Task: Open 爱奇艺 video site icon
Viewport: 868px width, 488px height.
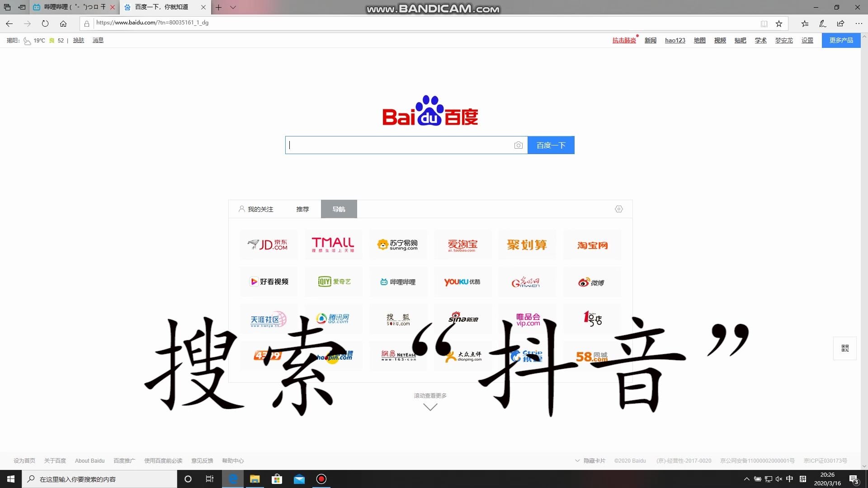Action: pyautogui.click(x=333, y=282)
